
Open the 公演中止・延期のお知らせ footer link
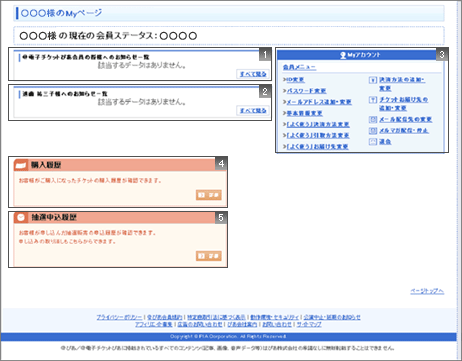point(332,317)
